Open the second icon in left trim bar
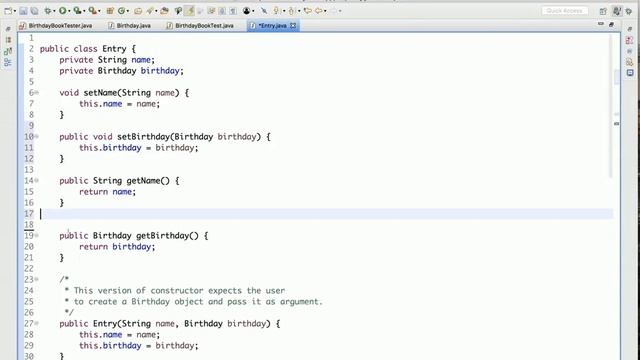This screenshot has width=640, height=360. [x=8, y=40]
